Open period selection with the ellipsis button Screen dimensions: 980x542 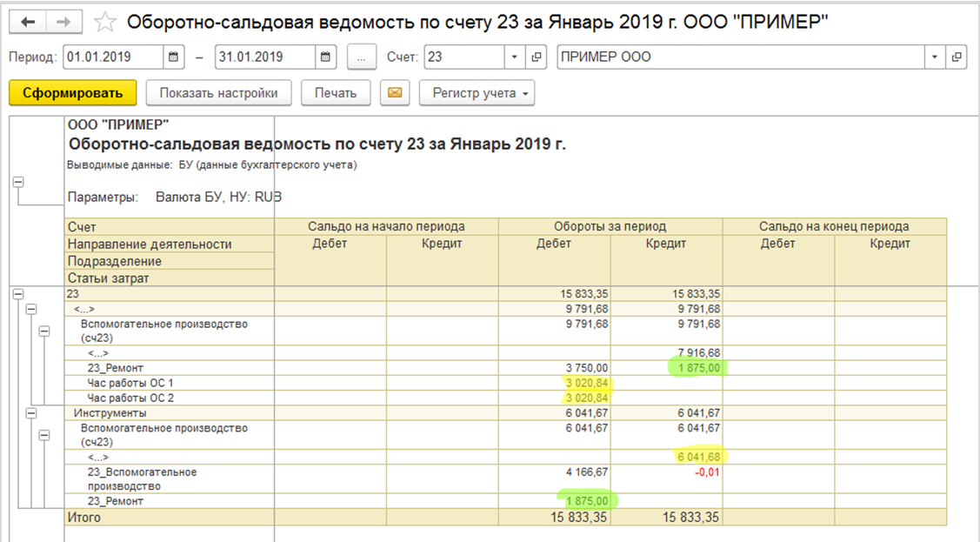[361, 57]
